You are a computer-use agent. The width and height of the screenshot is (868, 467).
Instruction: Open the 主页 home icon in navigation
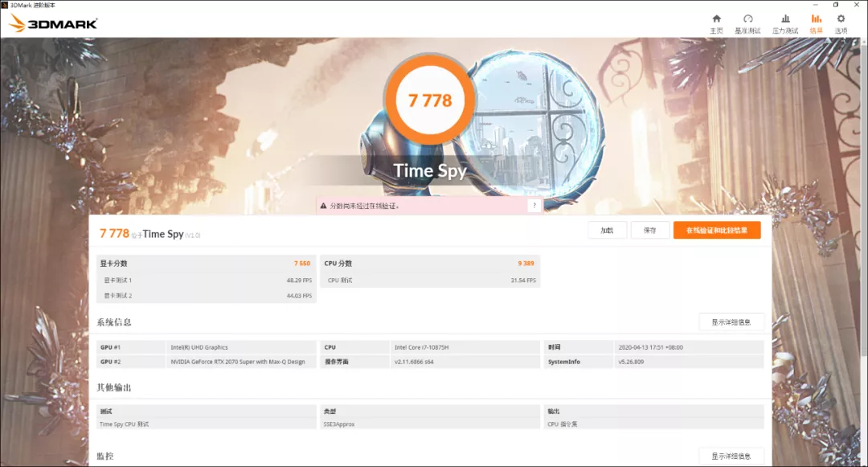715,23
